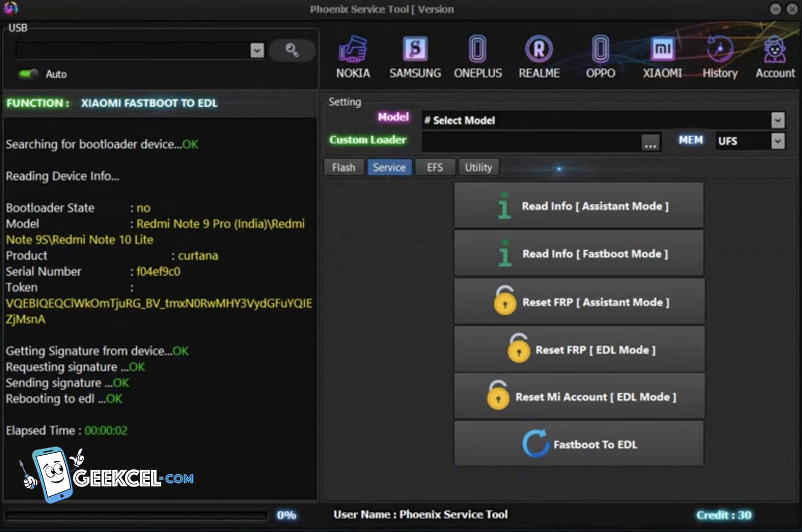Screen dimensions: 802x532
Task: Select the SAMSUNG brand icon
Action: click(415, 57)
